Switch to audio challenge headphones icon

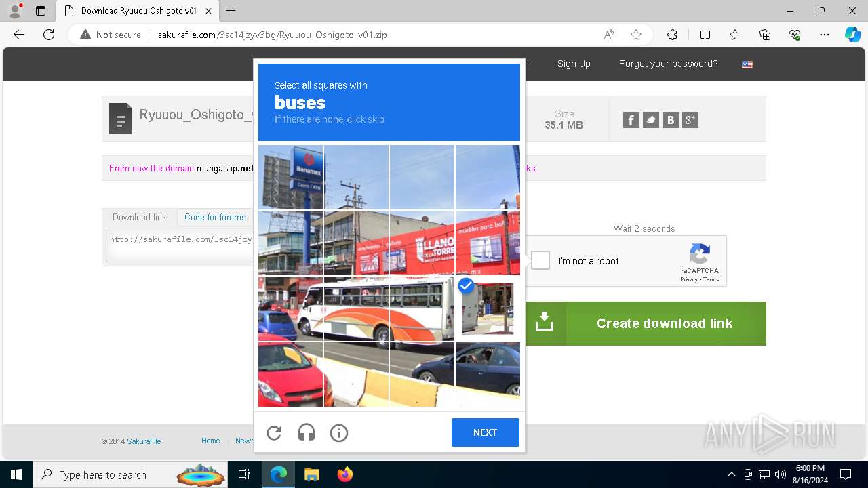click(307, 432)
